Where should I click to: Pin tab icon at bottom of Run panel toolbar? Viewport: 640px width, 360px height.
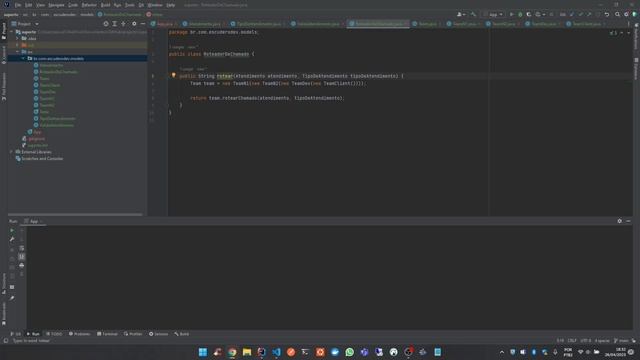coord(12,298)
